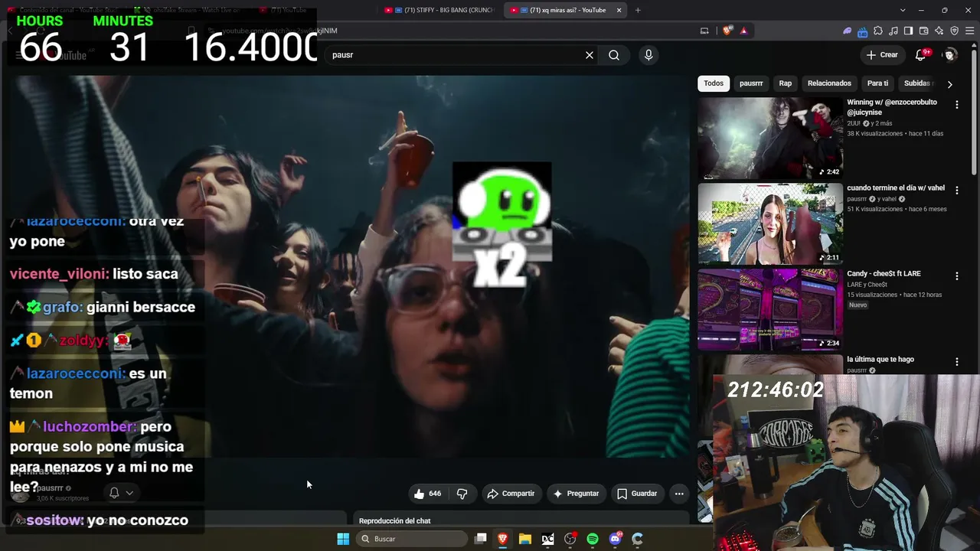Switch to STIFFY - BIG BANG browser tab
This screenshot has width=980, height=551.
click(x=439, y=10)
